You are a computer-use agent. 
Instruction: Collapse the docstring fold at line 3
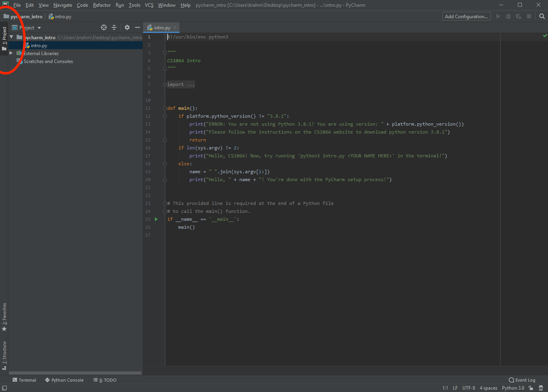point(164,52)
